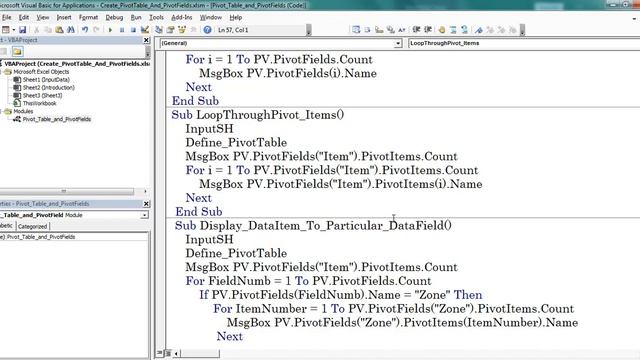Click List Properties/Methods icon on Edit toolbar
This screenshot has height=360, width=640.
point(356,30)
